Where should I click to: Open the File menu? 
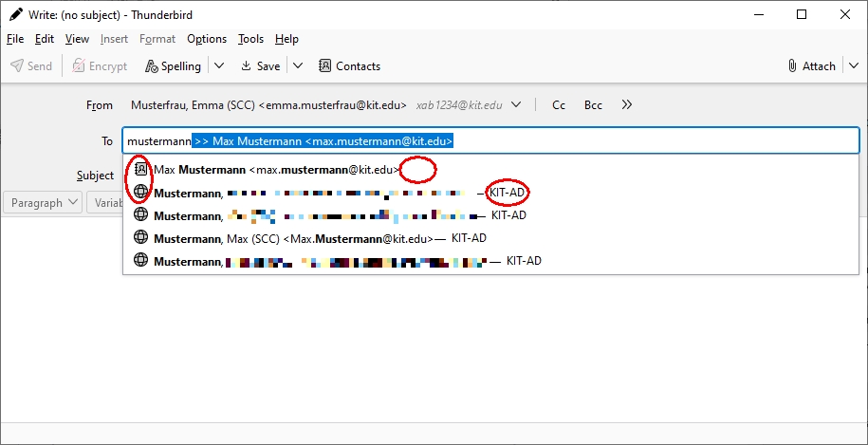pyautogui.click(x=15, y=39)
